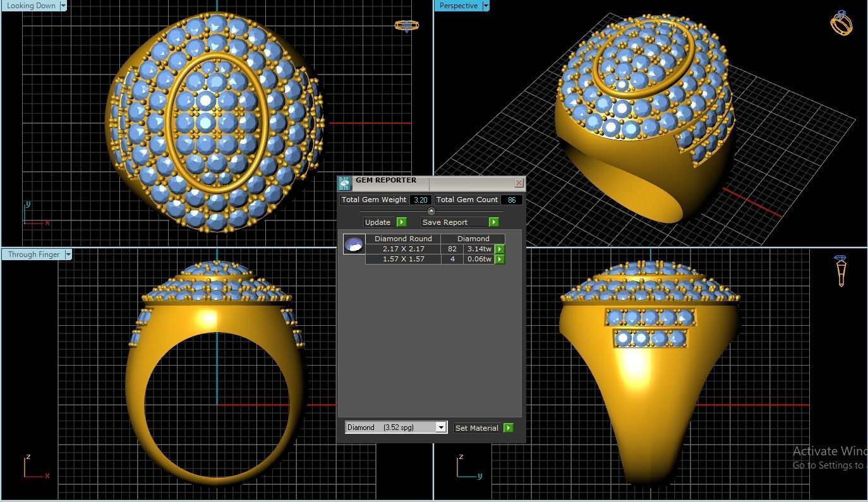Click the Set Material button label
This screenshot has width=868, height=502.
click(477, 428)
